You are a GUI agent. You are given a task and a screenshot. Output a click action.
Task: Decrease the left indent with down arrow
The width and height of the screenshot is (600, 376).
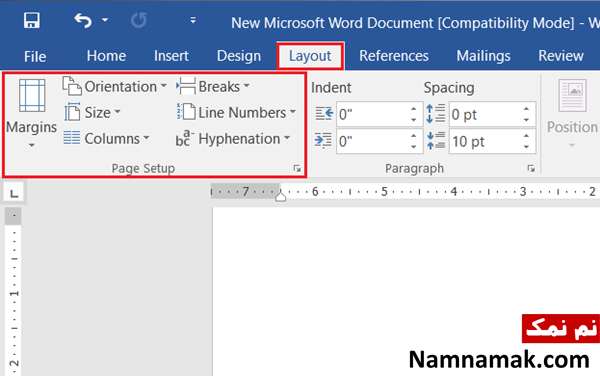coord(413,120)
